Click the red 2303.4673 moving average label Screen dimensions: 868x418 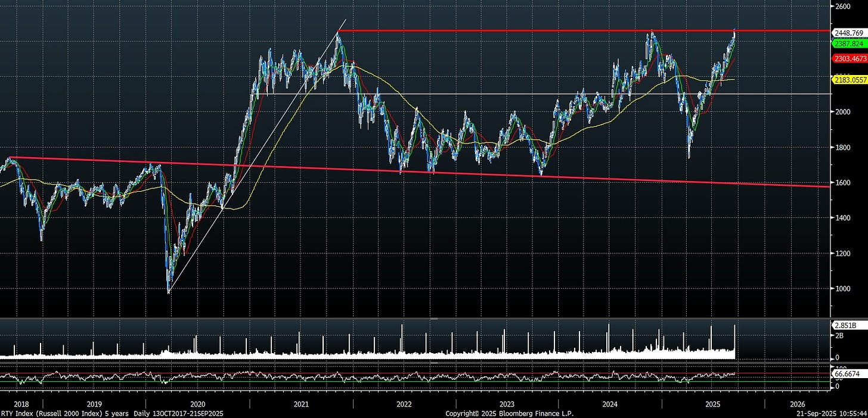point(850,58)
